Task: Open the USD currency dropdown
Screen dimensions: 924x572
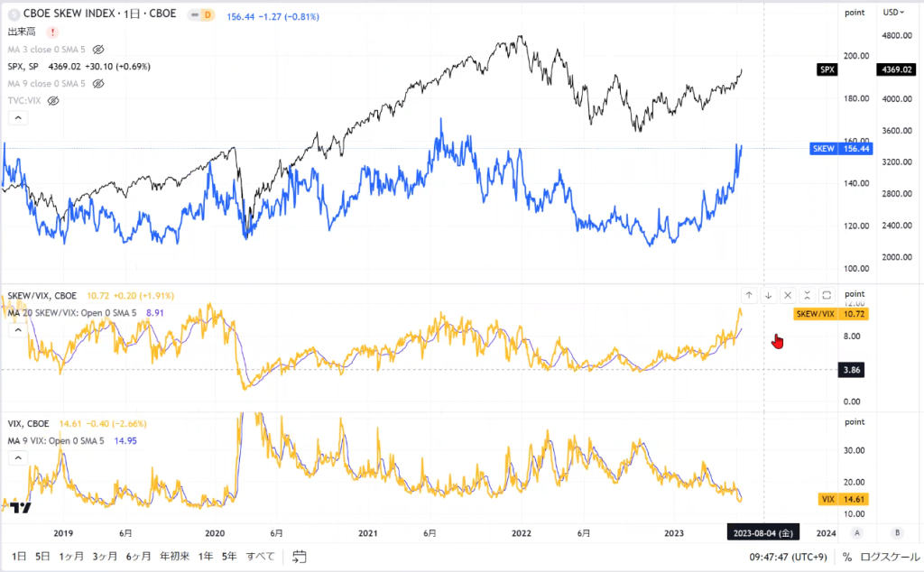Action: [893, 13]
